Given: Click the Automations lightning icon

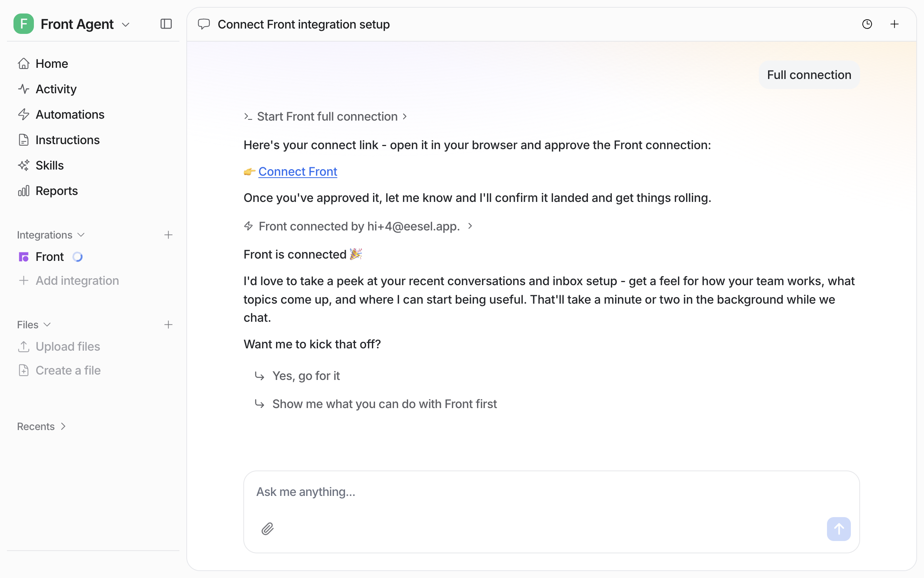Looking at the screenshot, I should [x=23, y=114].
